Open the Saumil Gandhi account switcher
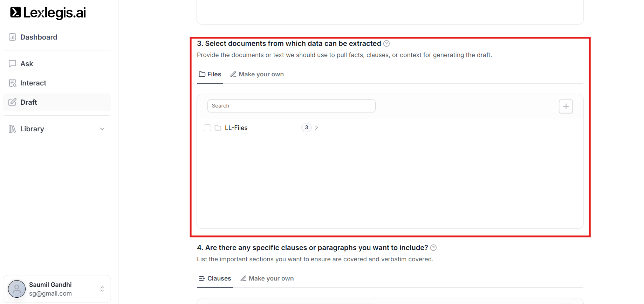Image resolution: width=644 pixels, height=304 pixels. click(102, 289)
